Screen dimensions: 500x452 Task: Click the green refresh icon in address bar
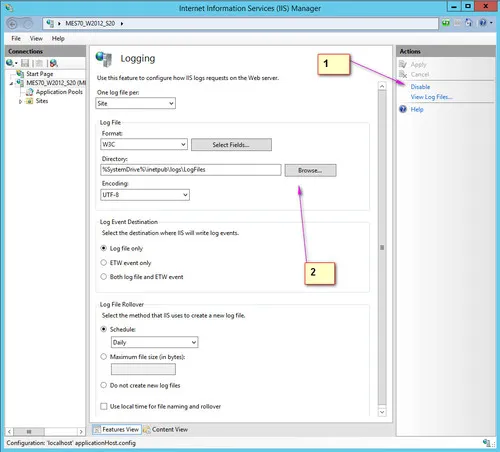pos(446,23)
